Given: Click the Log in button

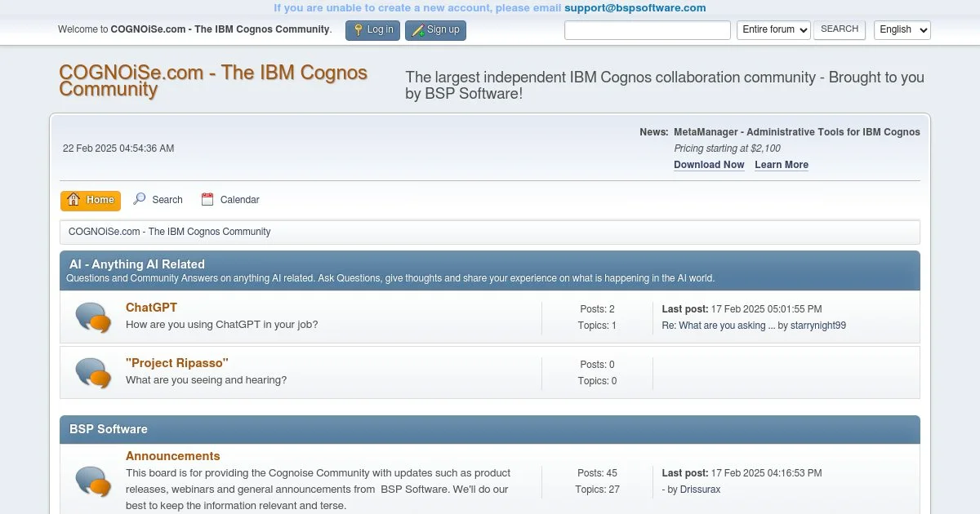Looking at the screenshot, I should 372,30.
